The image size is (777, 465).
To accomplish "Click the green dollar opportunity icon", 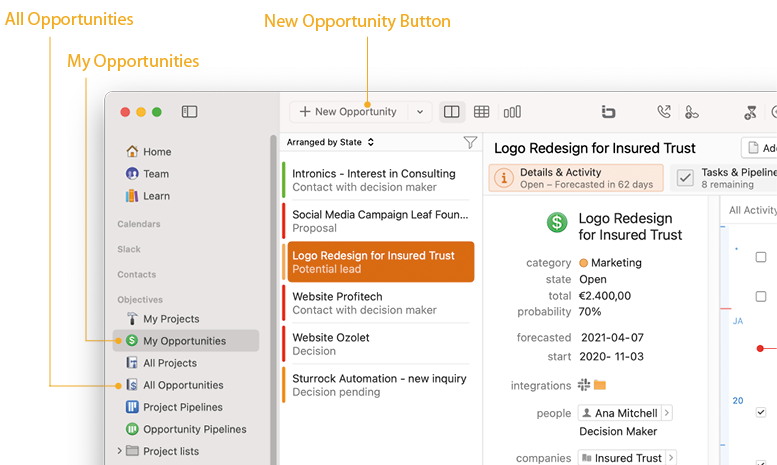I will (x=556, y=222).
